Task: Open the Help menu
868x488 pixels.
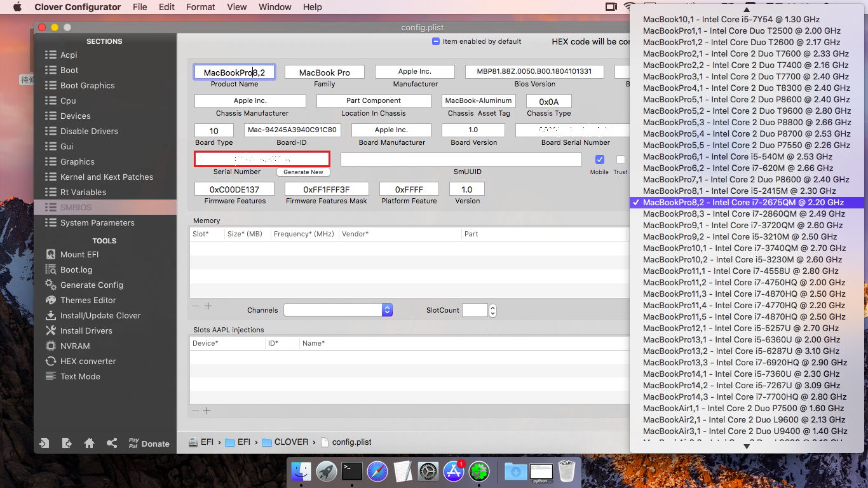Action: 313,7
